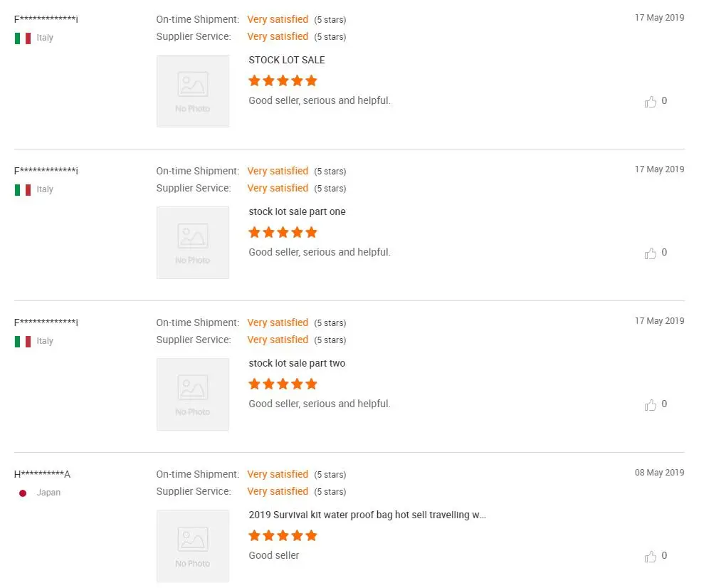Screen dimensions: 726x588
Task: Click the Good seller comment text from Japan
Action: pos(273,555)
